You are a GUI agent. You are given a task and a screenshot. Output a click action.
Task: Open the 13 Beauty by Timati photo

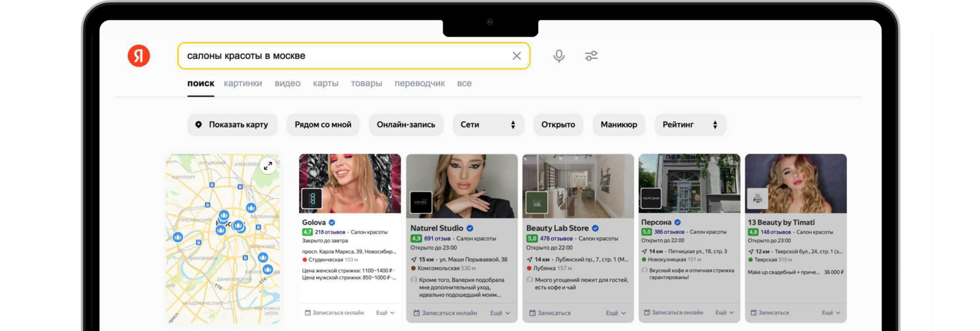(x=796, y=184)
